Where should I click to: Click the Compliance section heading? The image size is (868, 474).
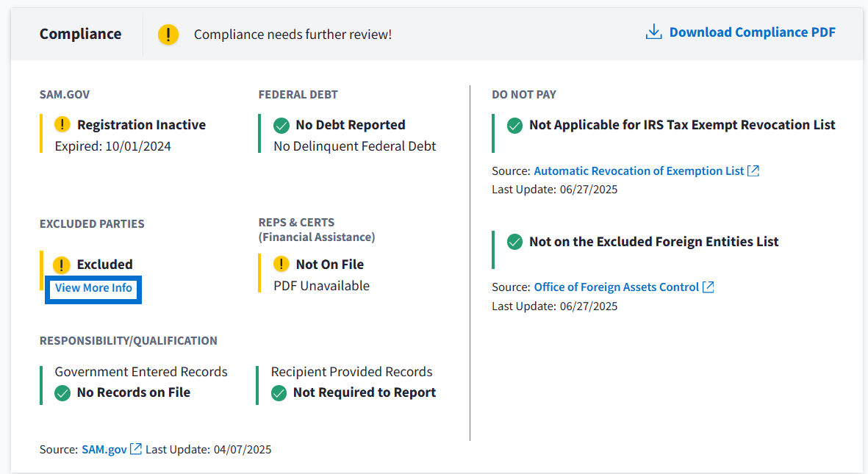80,34
